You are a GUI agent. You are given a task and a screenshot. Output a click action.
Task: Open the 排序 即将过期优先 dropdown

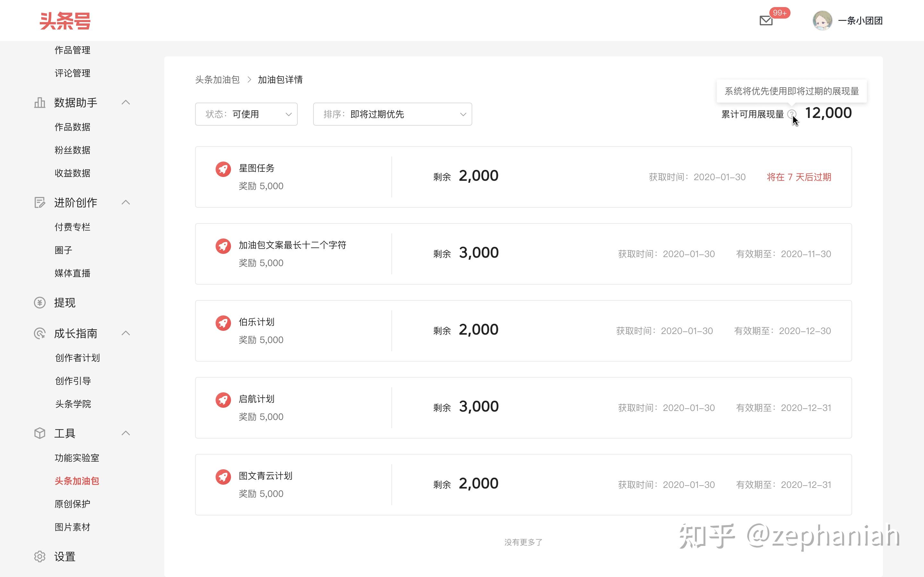pos(392,114)
